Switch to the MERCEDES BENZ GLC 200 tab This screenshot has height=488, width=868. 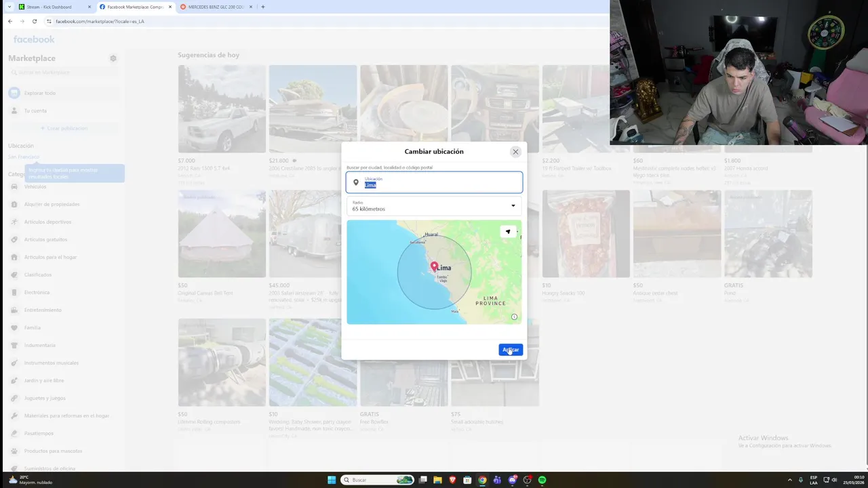tap(216, 7)
